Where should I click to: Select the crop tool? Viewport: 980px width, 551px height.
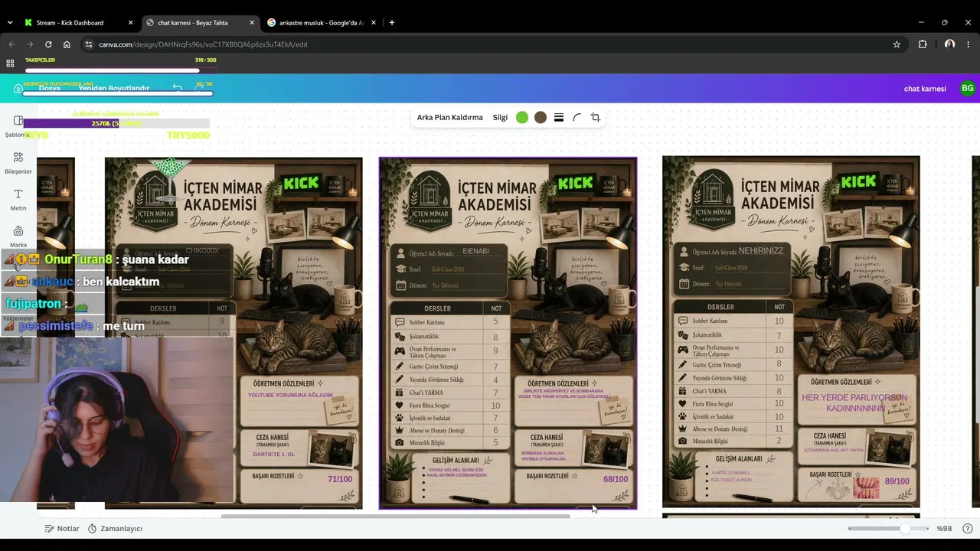596,118
